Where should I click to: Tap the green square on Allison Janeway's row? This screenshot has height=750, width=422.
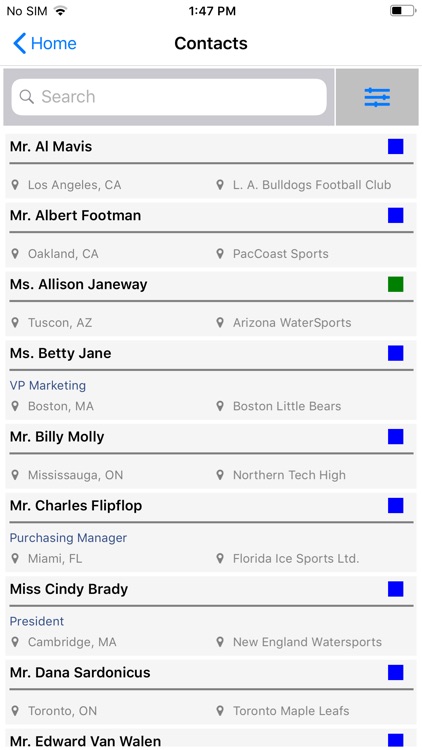point(396,284)
